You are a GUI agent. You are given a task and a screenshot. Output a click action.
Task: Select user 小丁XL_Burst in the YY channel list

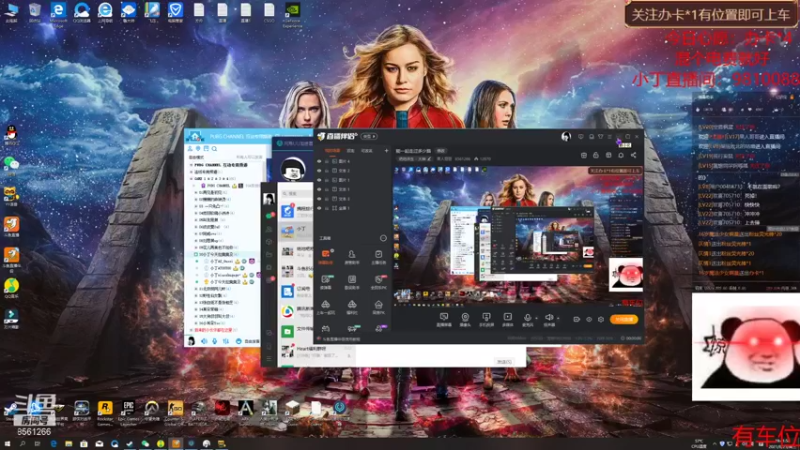[221, 261]
